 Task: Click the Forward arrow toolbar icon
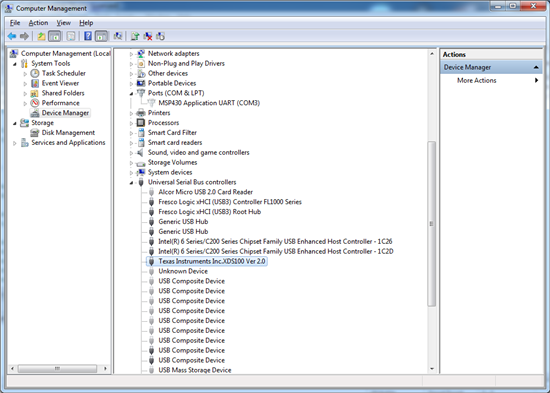point(24,36)
